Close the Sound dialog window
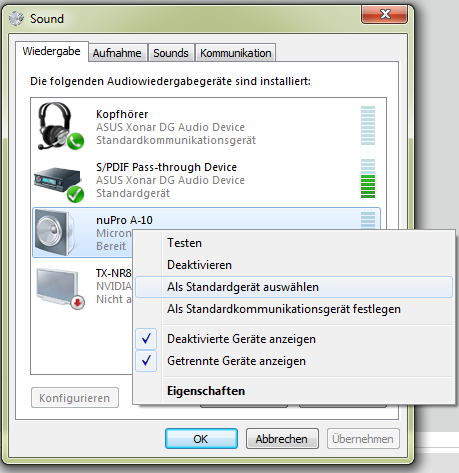Image resolution: width=459 pixels, height=473 pixels. [384, 14]
